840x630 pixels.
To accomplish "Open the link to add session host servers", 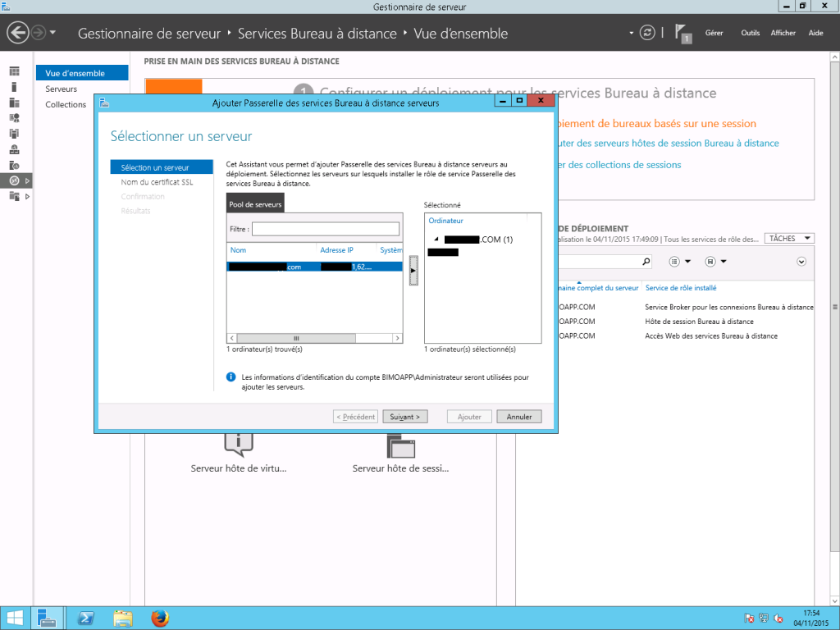I will click(x=669, y=143).
